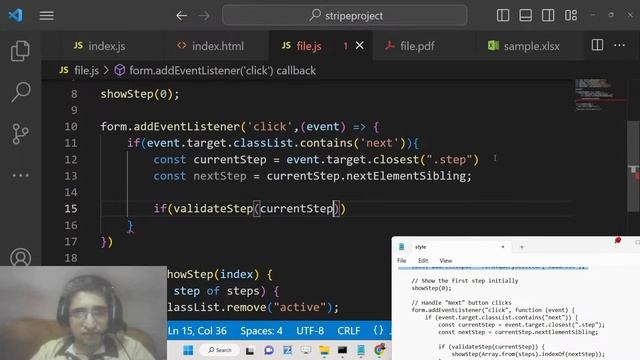Open the Windows Start button
640x360 pixels.
pos(188,350)
